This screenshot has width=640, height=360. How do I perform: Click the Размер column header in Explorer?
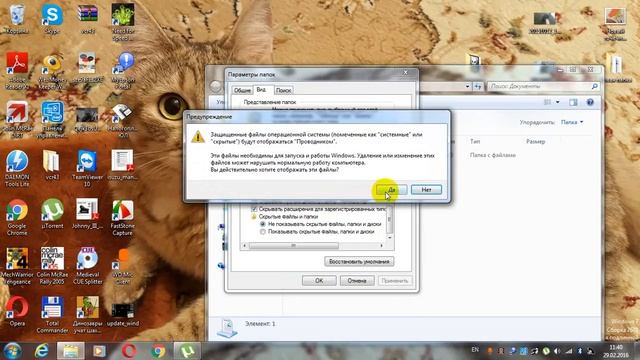[535, 141]
